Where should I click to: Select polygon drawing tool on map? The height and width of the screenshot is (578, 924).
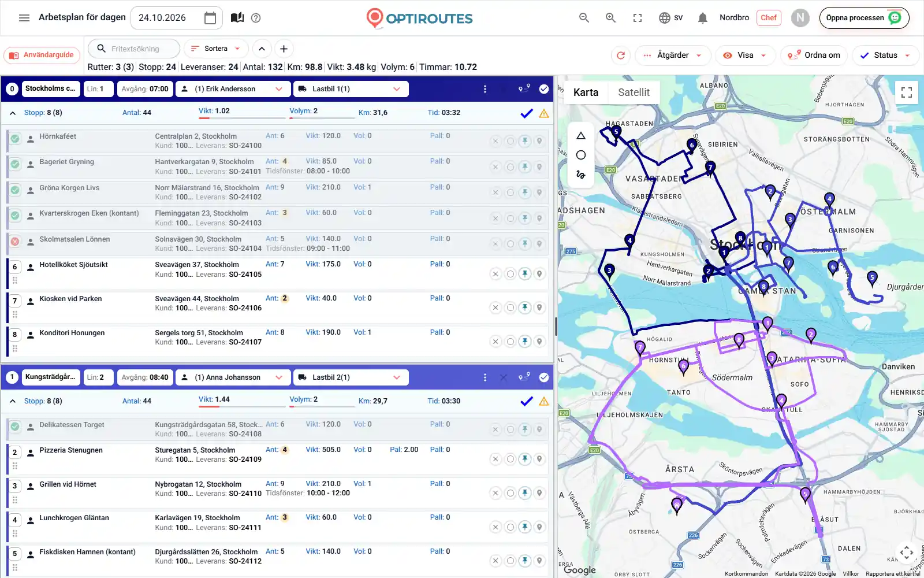581,136
